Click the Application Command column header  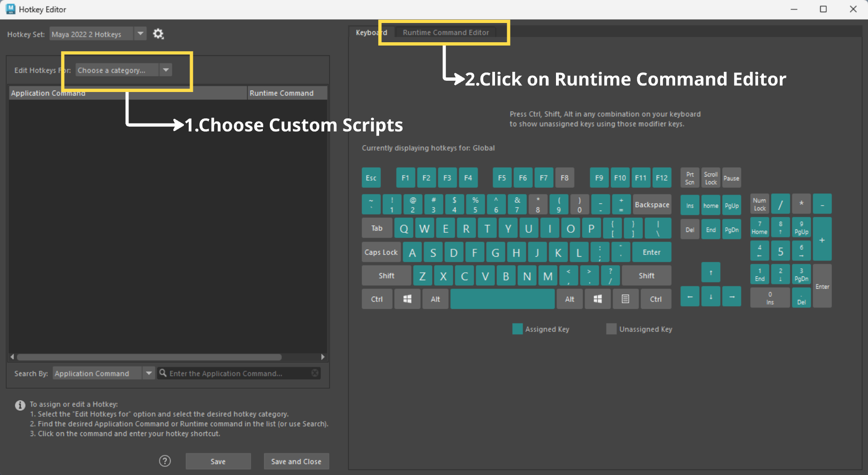point(128,93)
